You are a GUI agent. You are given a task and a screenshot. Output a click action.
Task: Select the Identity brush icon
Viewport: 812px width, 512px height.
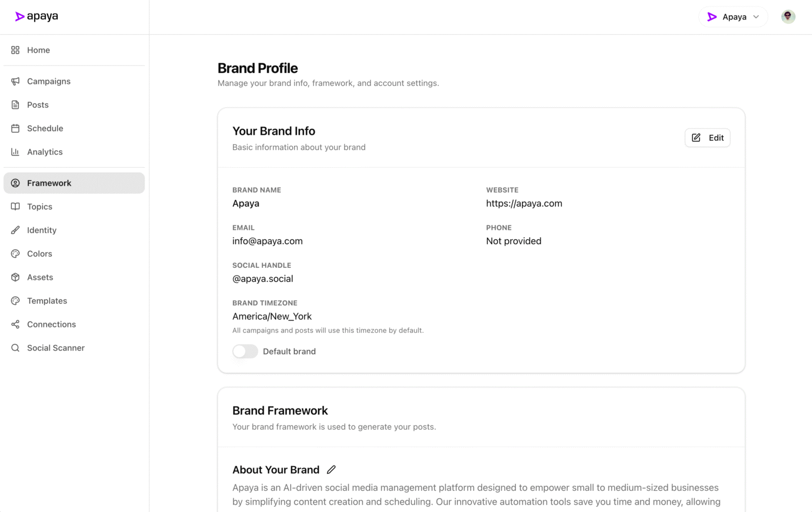(16, 230)
